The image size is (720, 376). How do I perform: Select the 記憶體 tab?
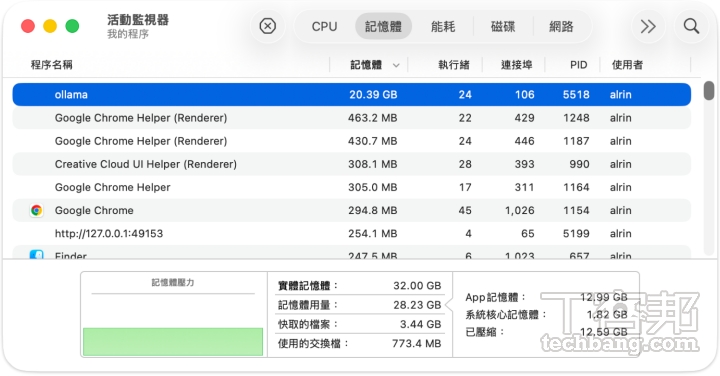click(x=383, y=27)
